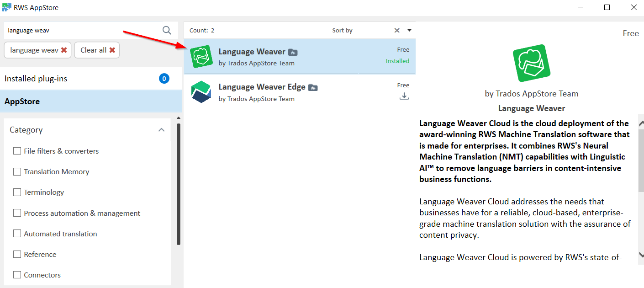Enable the Connectors category filter
644x288 pixels.
pos(17,275)
